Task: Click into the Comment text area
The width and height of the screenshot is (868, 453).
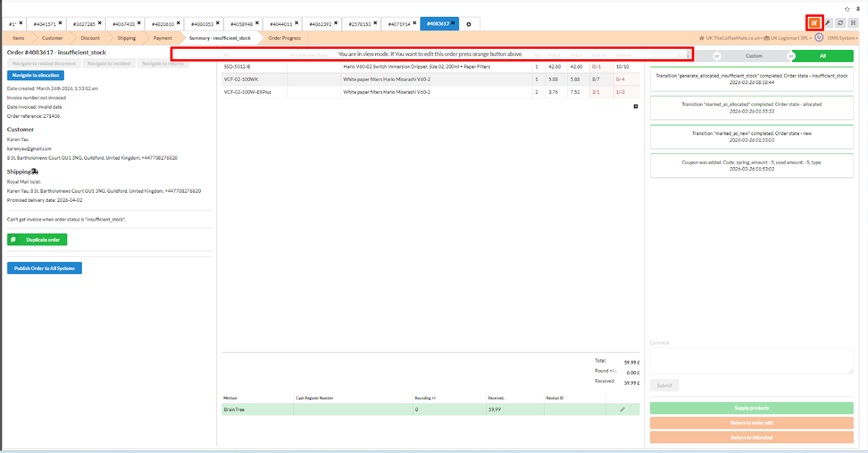Action: coord(751,361)
